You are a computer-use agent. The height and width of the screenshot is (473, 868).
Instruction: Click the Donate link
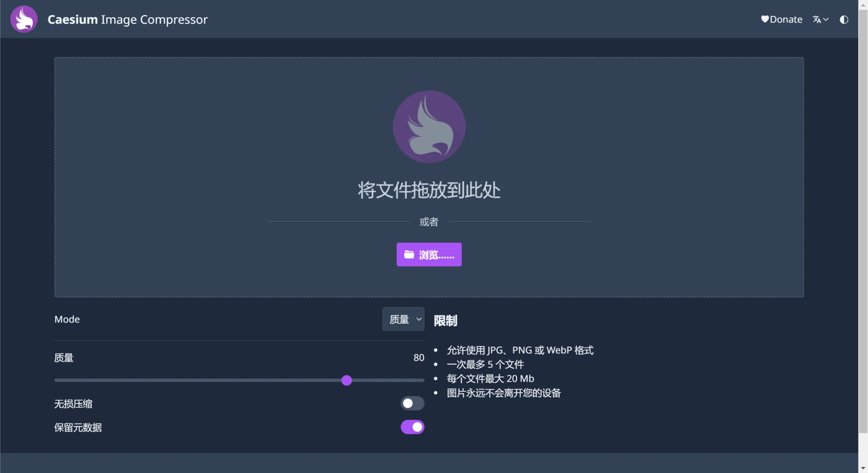[x=786, y=19]
